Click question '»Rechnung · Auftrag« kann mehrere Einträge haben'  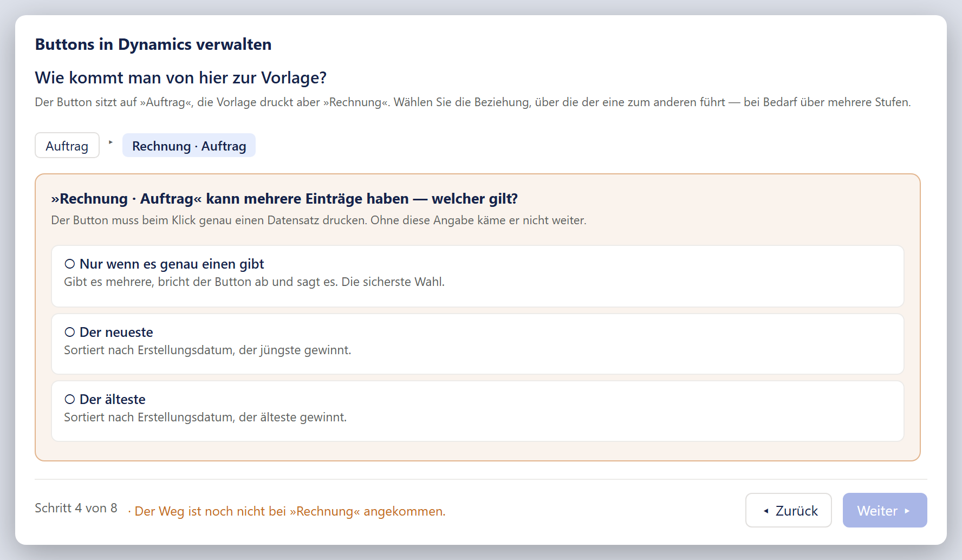click(x=230, y=199)
